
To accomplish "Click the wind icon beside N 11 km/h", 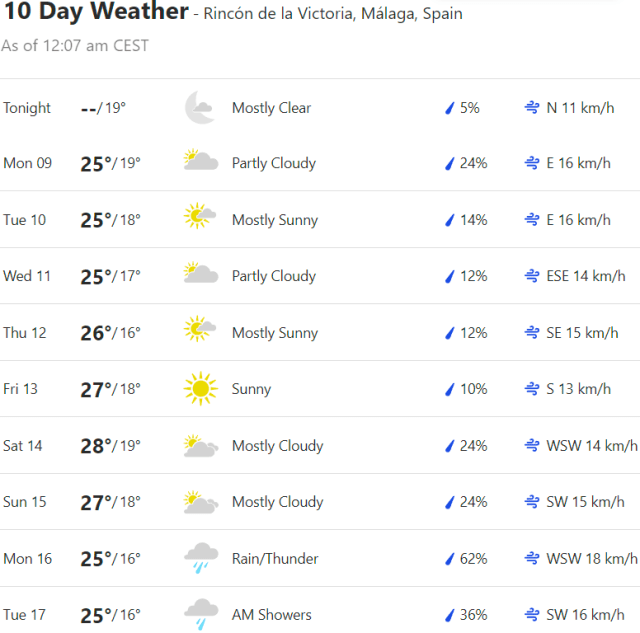I will pos(533,107).
